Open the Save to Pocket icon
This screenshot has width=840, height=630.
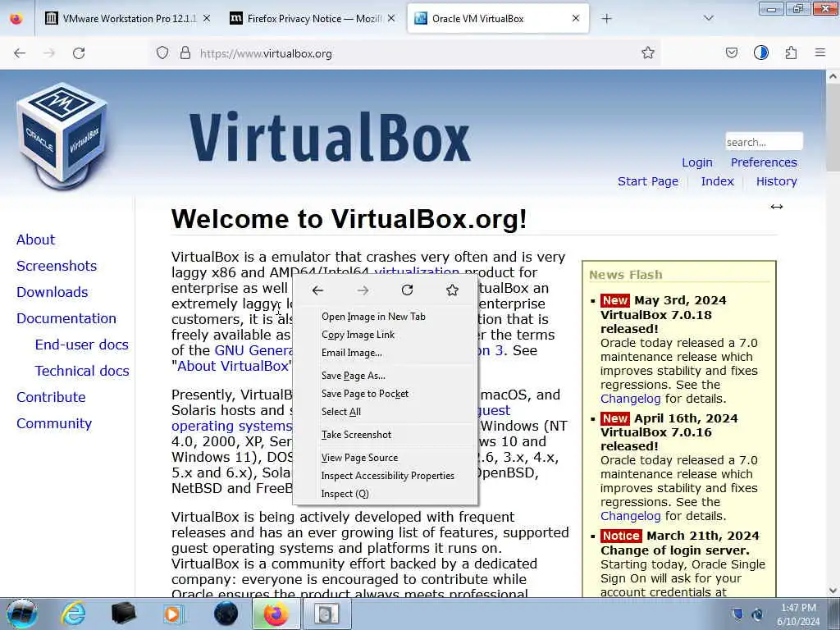click(731, 52)
